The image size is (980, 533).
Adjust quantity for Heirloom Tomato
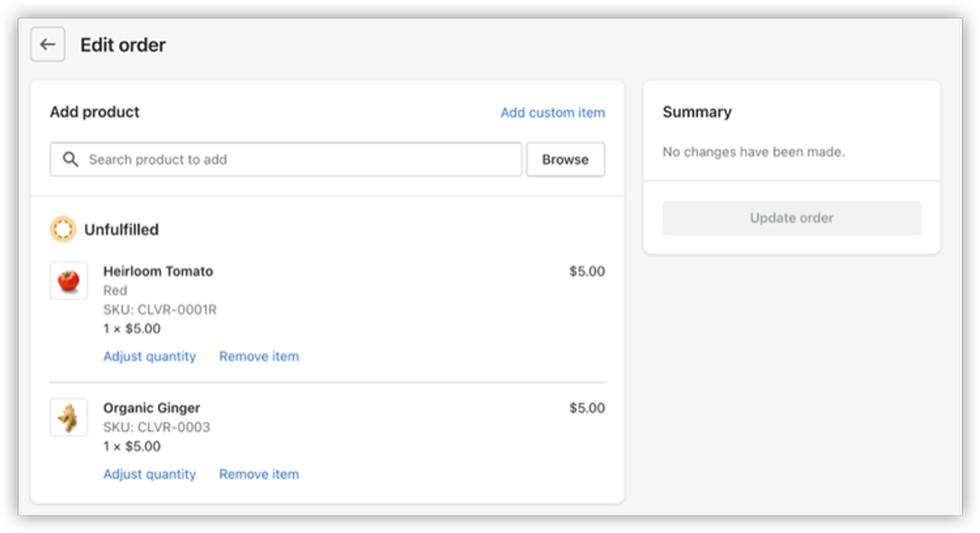coord(149,356)
